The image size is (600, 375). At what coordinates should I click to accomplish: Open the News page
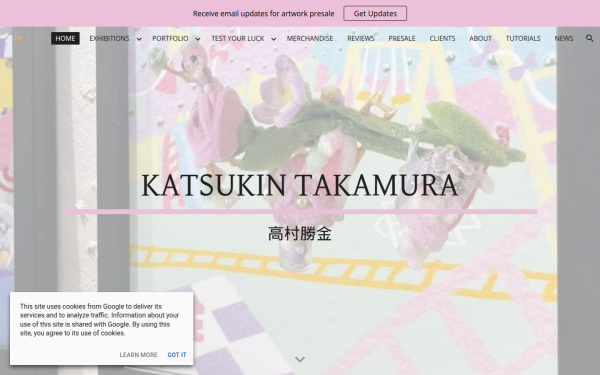tap(564, 38)
